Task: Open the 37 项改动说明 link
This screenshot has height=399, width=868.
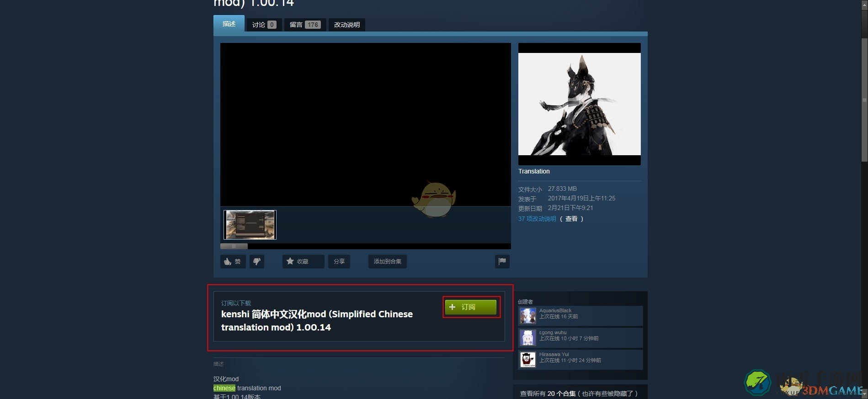Action: click(537, 219)
